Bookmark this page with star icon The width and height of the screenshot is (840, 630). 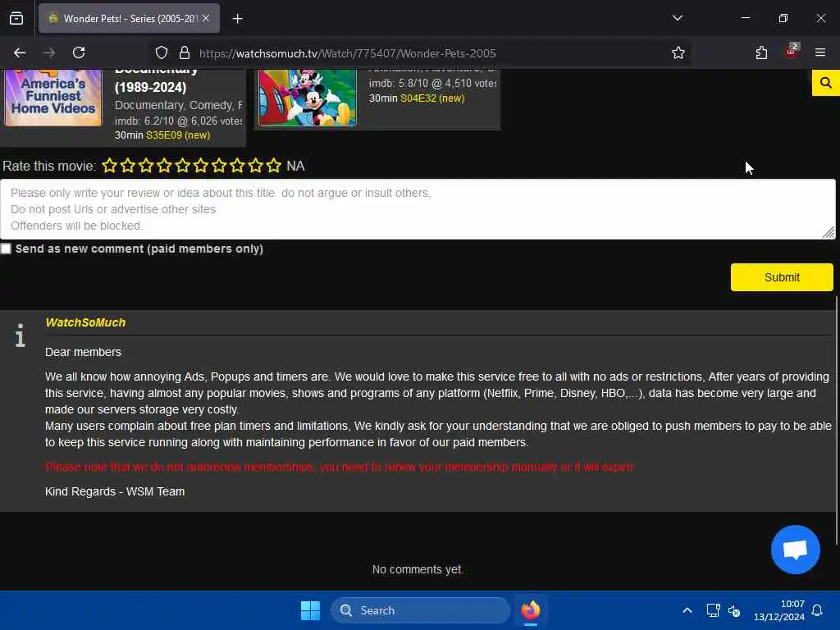(x=678, y=53)
